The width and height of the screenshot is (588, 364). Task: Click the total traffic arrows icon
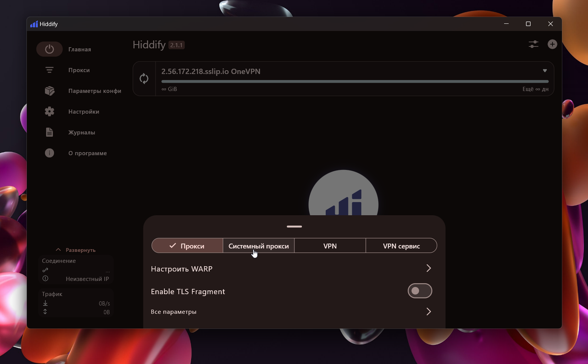click(45, 312)
